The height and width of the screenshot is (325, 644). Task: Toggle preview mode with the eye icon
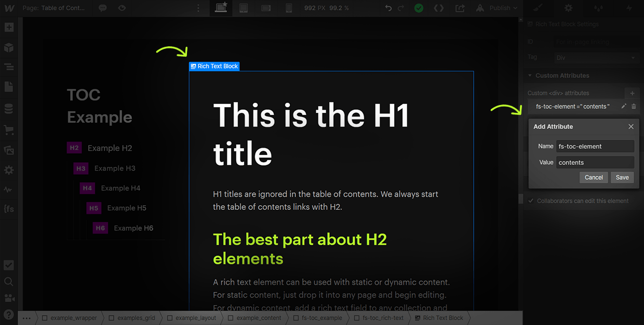pyautogui.click(x=122, y=8)
